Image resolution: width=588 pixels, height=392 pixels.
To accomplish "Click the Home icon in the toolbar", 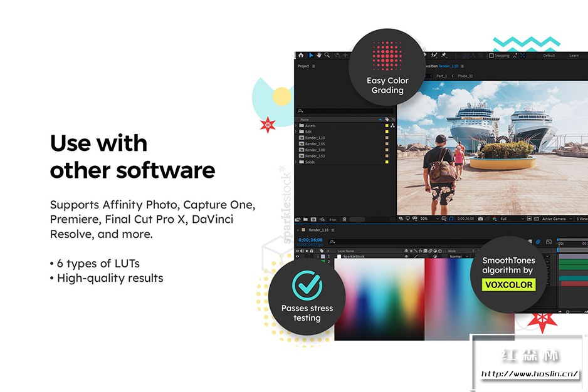I will [301, 55].
